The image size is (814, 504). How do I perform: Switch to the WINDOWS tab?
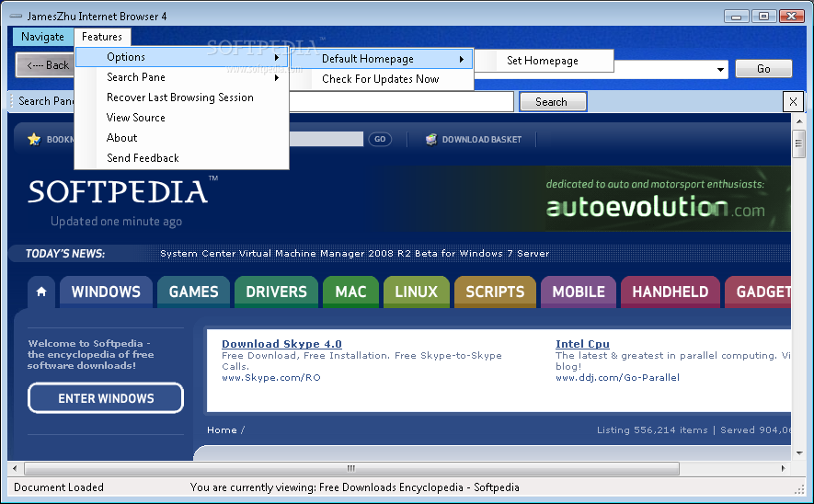pyautogui.click(x=106, y=292)
